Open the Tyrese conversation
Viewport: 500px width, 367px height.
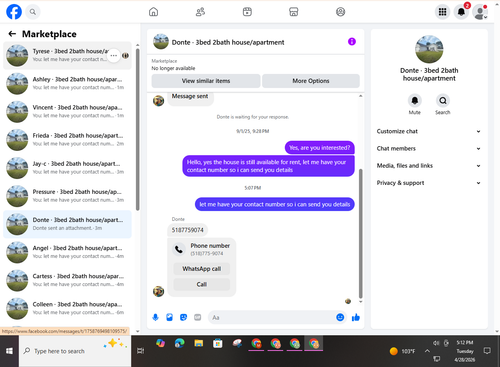coord(67,56)
